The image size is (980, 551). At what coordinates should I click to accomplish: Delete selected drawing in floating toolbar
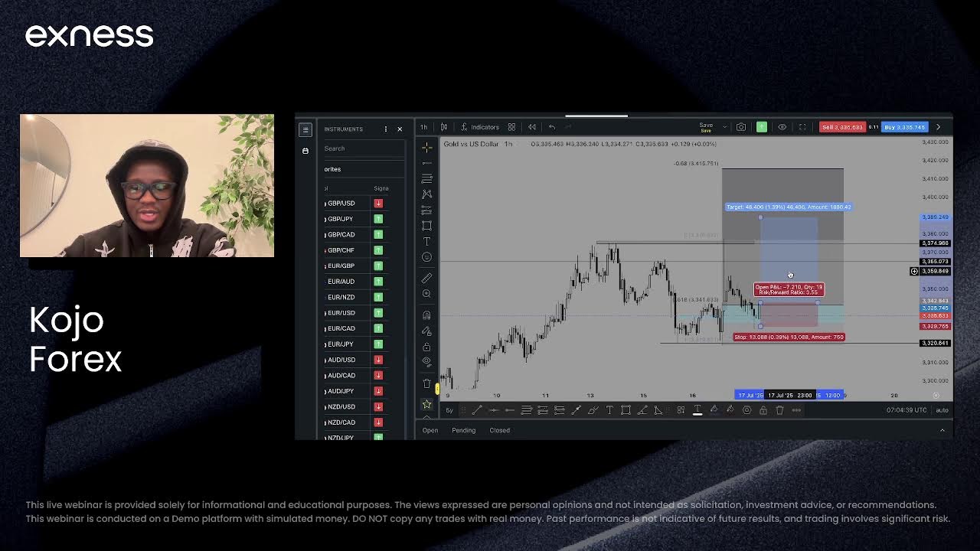pos(779,411)
